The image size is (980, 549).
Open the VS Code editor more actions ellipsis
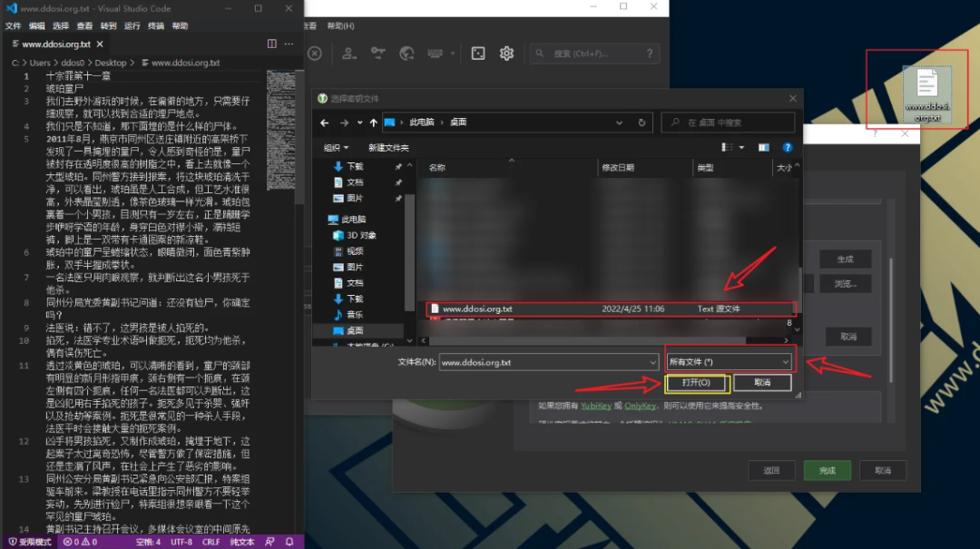coord(289,44)
